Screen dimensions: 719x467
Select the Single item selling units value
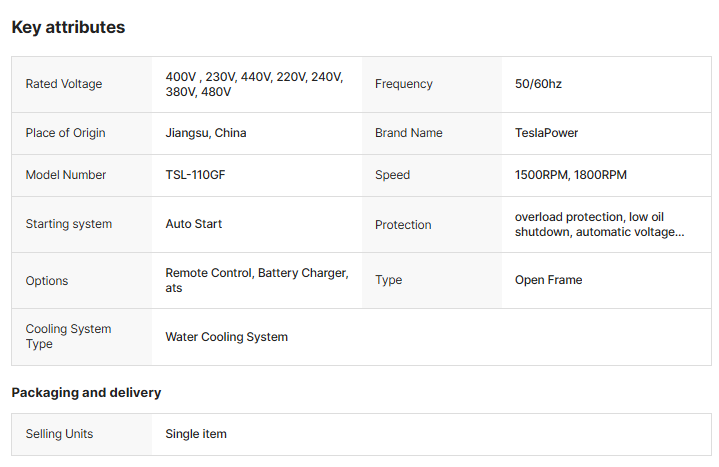pos(196,434)
